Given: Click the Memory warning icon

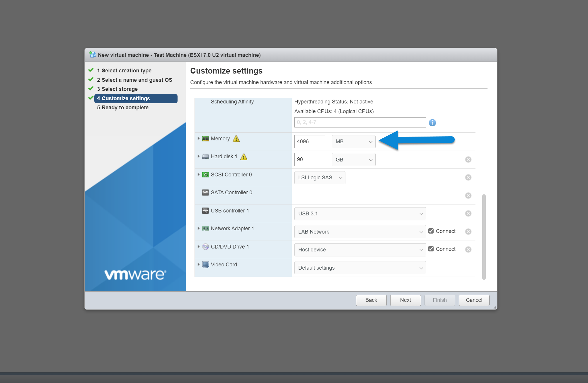Looking at the screenshot, I should click(x=236, y=139).
